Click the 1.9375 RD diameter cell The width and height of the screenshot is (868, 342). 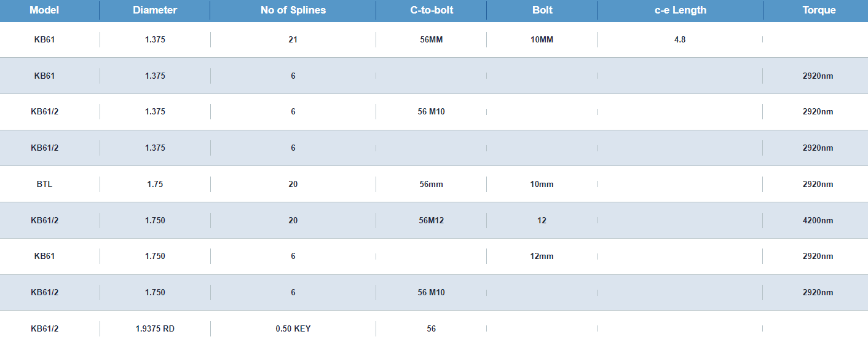pyautogui.click(x=155, y=328)
